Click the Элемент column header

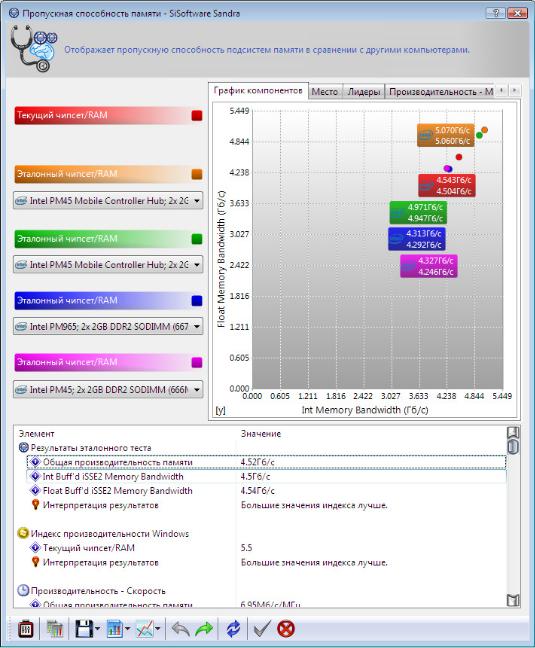click(36, 434)
